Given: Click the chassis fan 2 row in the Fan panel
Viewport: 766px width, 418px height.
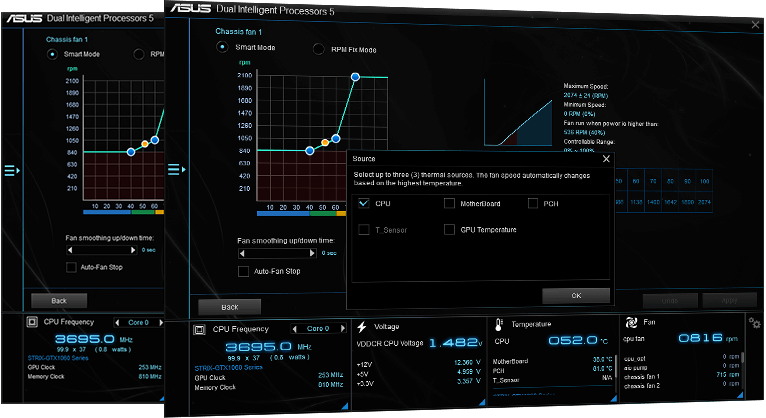Looking at the screenshot, I should pyautogui.click(x=681, y=385).
